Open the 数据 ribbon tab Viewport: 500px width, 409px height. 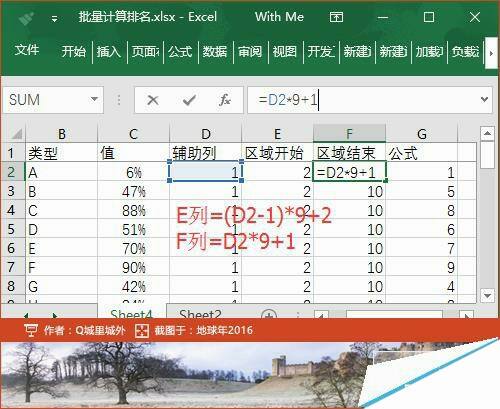pos(215,52)
